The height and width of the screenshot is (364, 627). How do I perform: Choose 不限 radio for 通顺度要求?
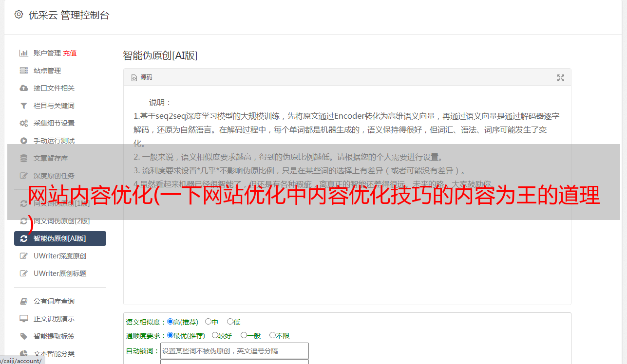pos(272,335)
